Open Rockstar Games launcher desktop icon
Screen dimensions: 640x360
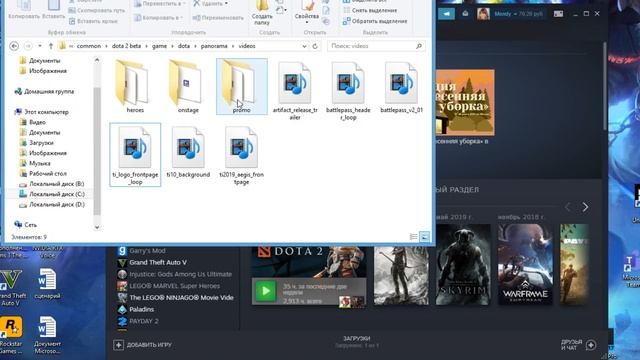pyautogui.click(x=11, y=336)
